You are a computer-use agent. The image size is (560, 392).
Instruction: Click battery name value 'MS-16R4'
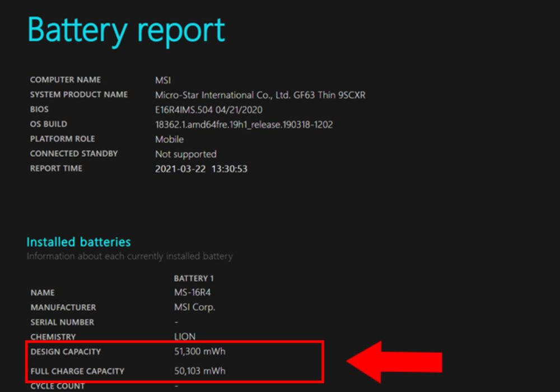pos(192,292)
